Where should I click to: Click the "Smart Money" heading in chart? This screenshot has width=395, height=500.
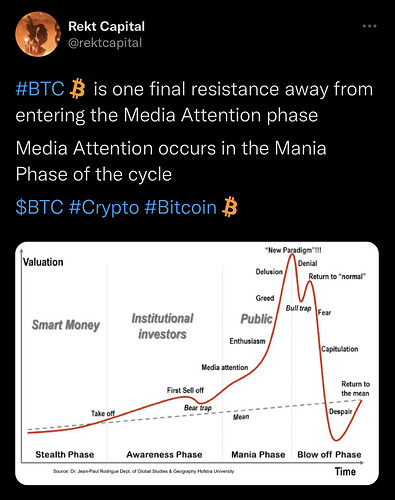point(66,325)
